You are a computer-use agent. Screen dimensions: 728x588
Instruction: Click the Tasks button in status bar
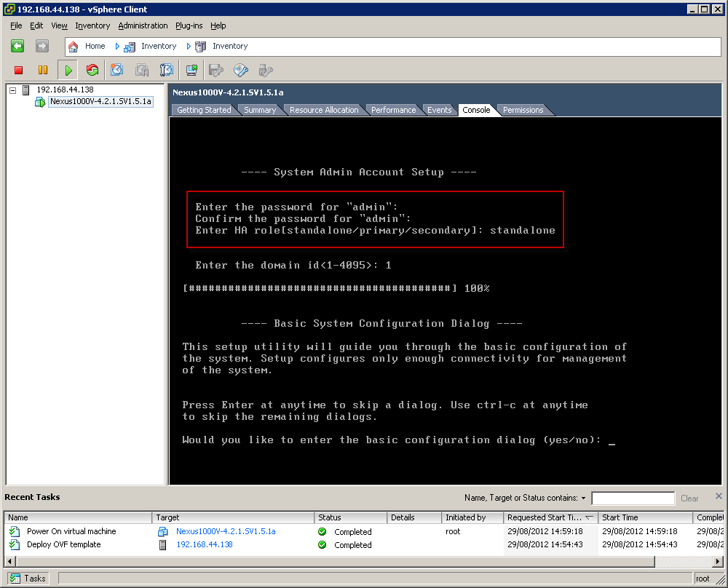pyautogui.click(x=29, y=579)
